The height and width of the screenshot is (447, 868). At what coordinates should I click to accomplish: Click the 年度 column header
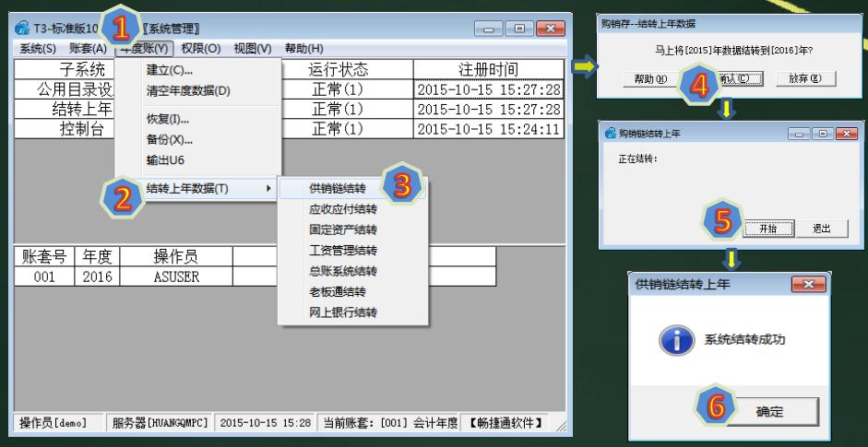pos(98,256)
